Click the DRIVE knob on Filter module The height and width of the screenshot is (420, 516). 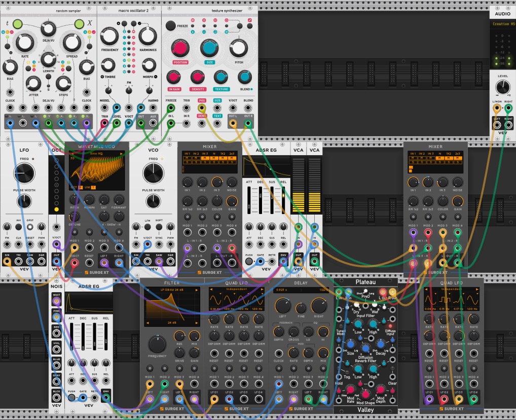179,353
